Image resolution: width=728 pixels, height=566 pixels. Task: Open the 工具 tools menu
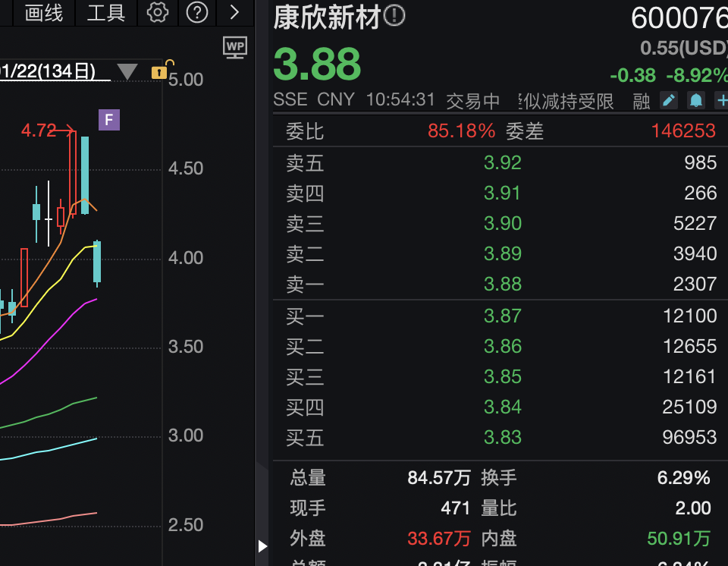tap(106, 13)
